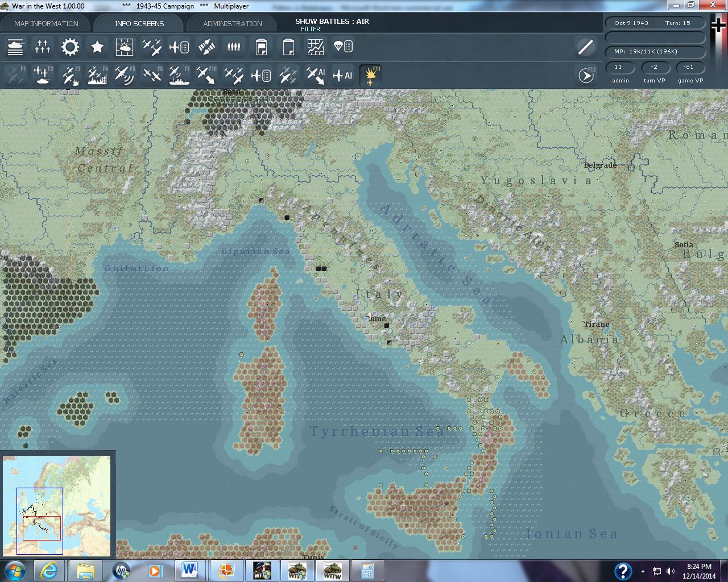
Task: Open the blank report document icon
Action: tap(288, 47)
